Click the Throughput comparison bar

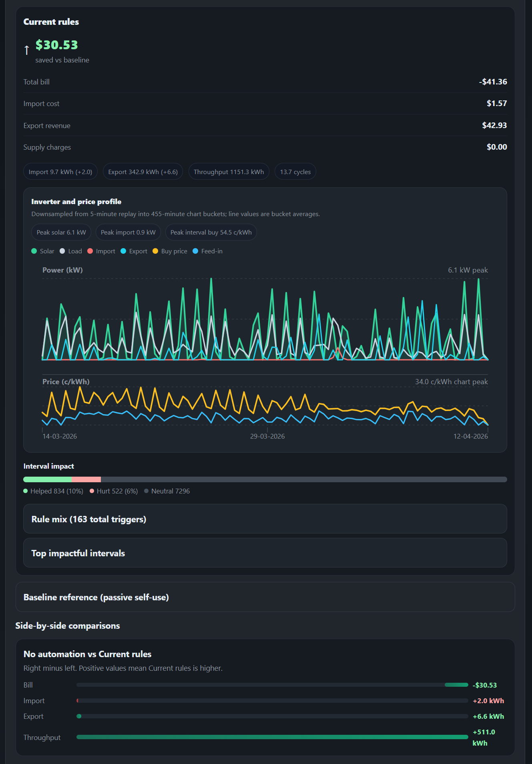(x=272, y=737)
